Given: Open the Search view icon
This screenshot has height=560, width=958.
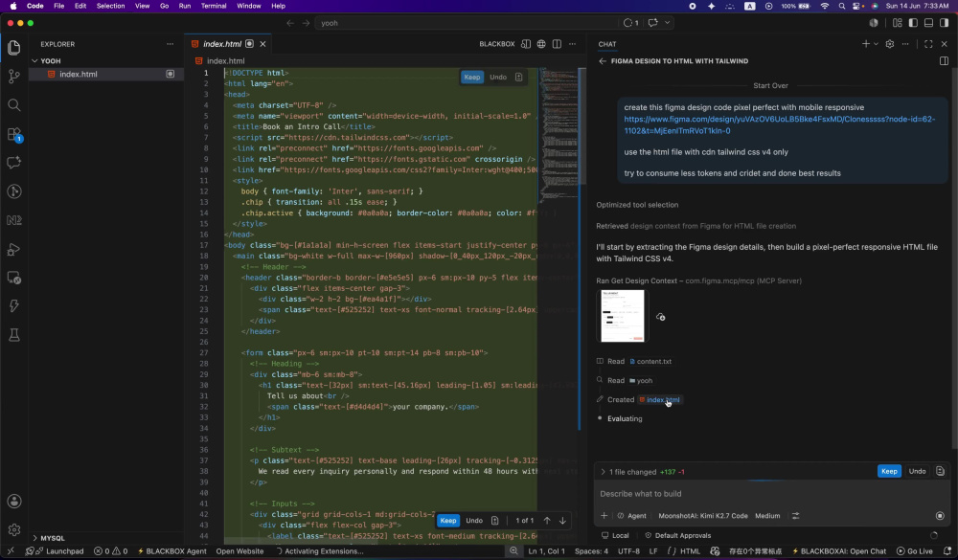Looking at the screenshot, I should coord(14,105).
